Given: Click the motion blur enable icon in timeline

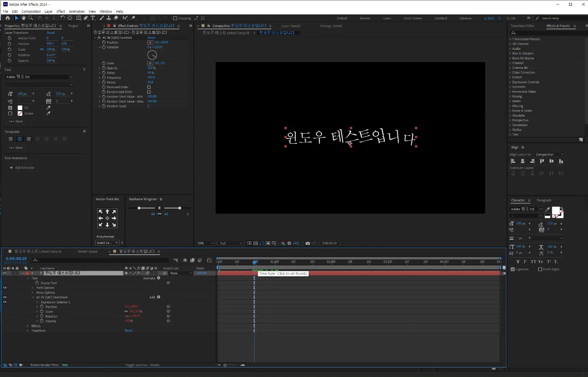Looking at the screenshot, I should pos(200,260).
